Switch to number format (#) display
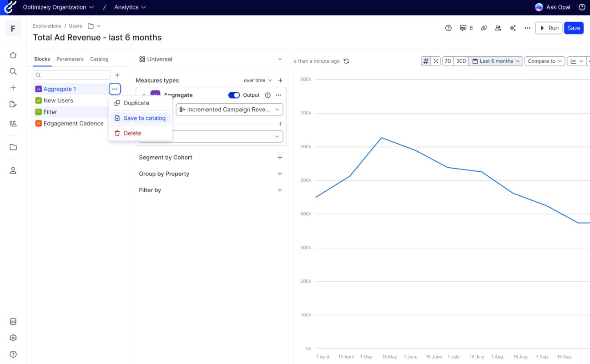Viewport: 590px width, 364px height. pyautogui.click(x=426, y=61)
